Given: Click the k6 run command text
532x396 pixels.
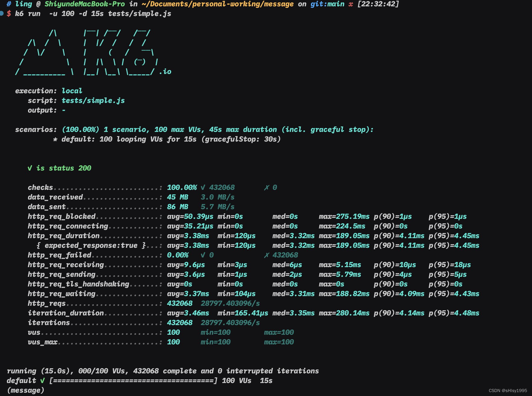Looking at the screenshot, I should tap(93, 14).
